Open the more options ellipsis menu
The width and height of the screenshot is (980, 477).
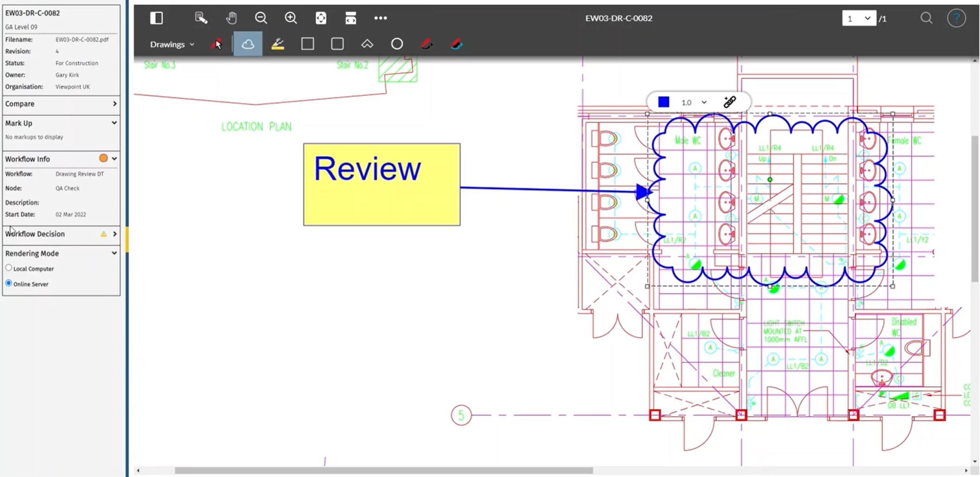click(381, 18)
